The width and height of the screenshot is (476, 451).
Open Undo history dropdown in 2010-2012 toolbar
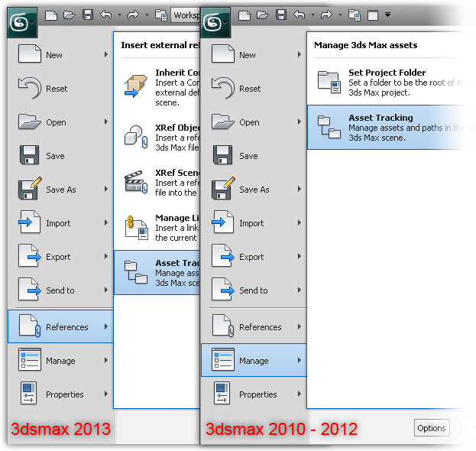coord(312,15)
